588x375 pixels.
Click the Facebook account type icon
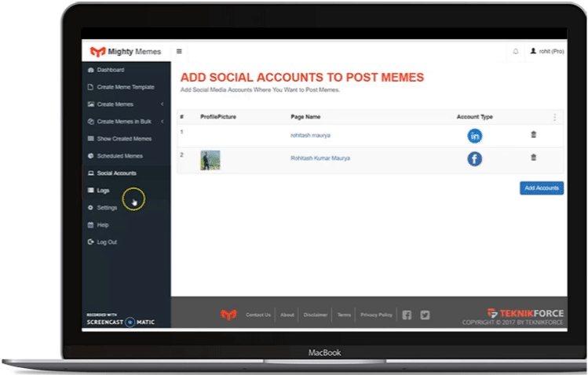coord(475,158)
